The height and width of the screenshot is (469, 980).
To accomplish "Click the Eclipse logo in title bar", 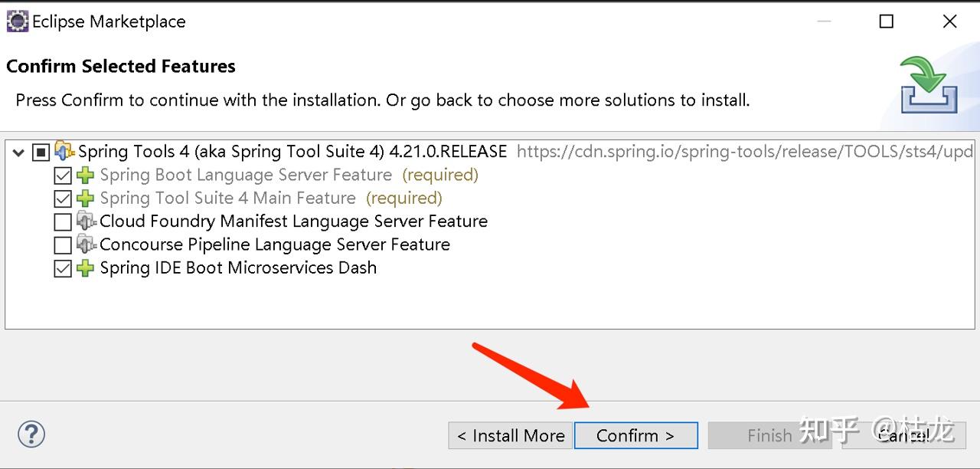I will pos(17,21).
